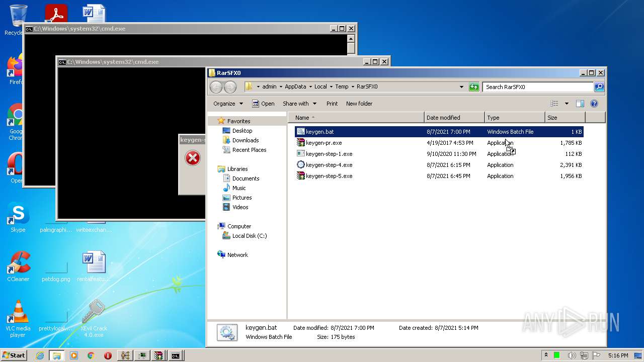Open the Organize menu
Viewport: 644px width, 362px height.
coord(228,104)
